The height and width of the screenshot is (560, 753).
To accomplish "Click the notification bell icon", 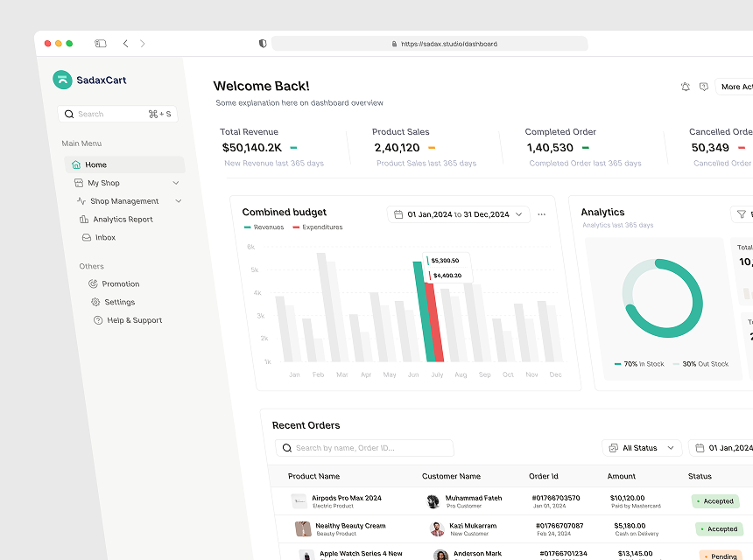I will (686, 87).
